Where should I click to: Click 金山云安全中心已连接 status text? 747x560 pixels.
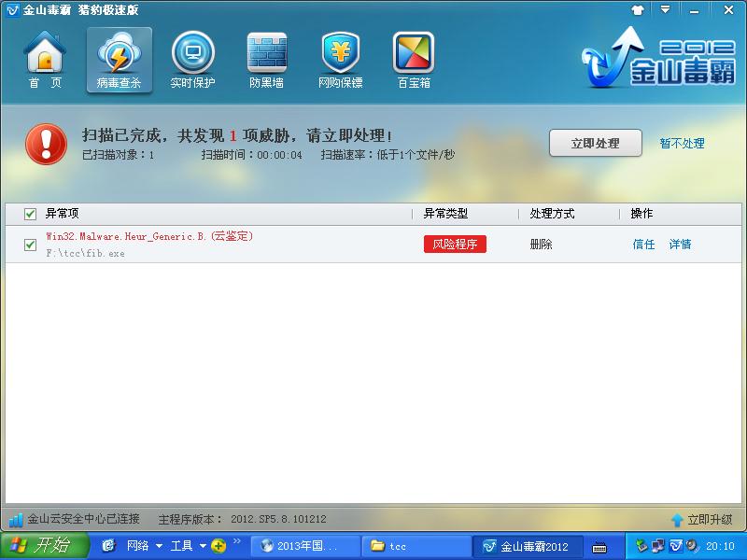(x=83, y=519)
